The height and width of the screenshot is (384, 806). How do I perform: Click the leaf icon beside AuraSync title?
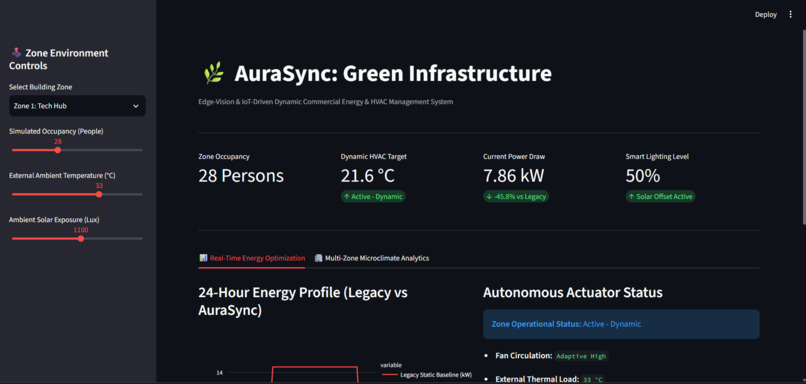point(213,74)
